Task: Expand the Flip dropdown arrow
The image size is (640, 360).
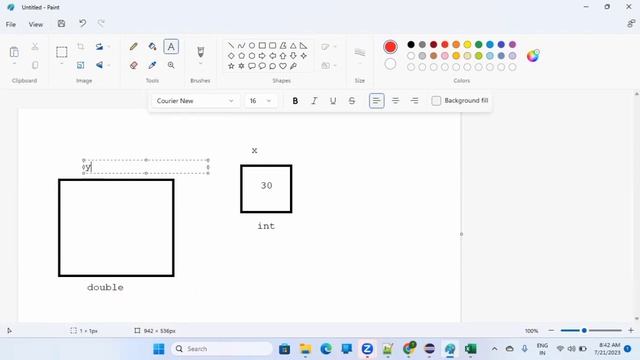Action: (x=109, y=65)
